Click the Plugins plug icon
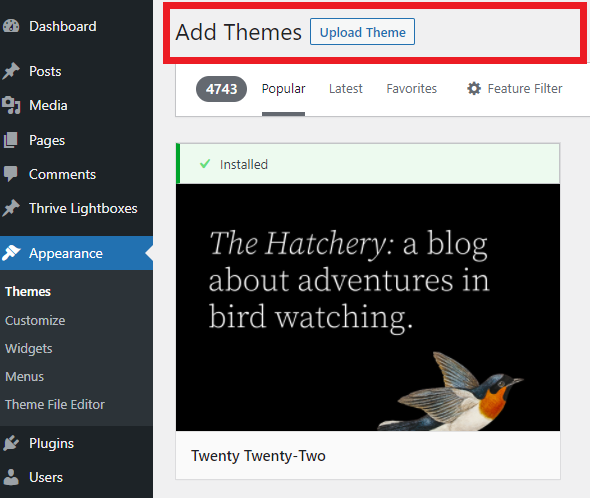Screen dimensions: 590x498 click(11, 443)
